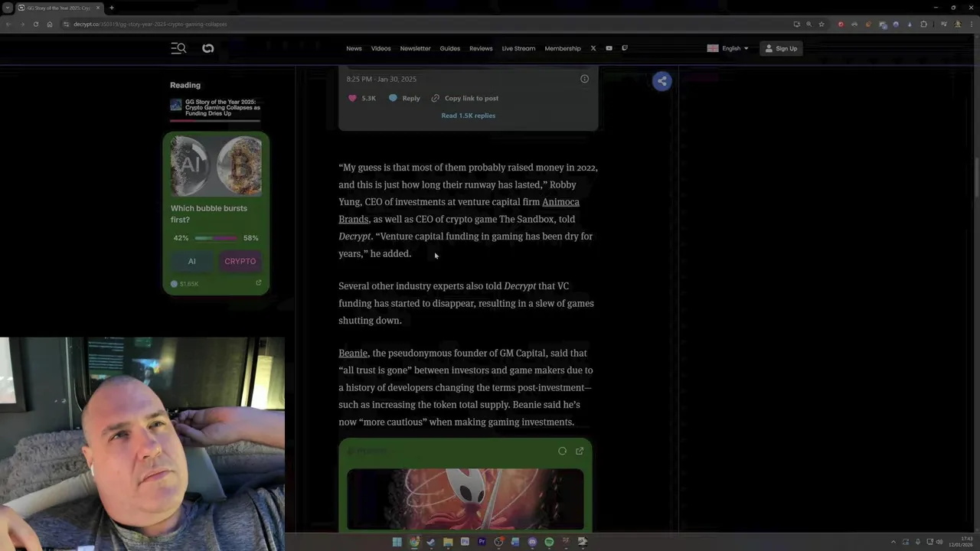Viewport: 980px width, 551px height.
Task: Open embedded card in new window icon
Action: [580, 451]
